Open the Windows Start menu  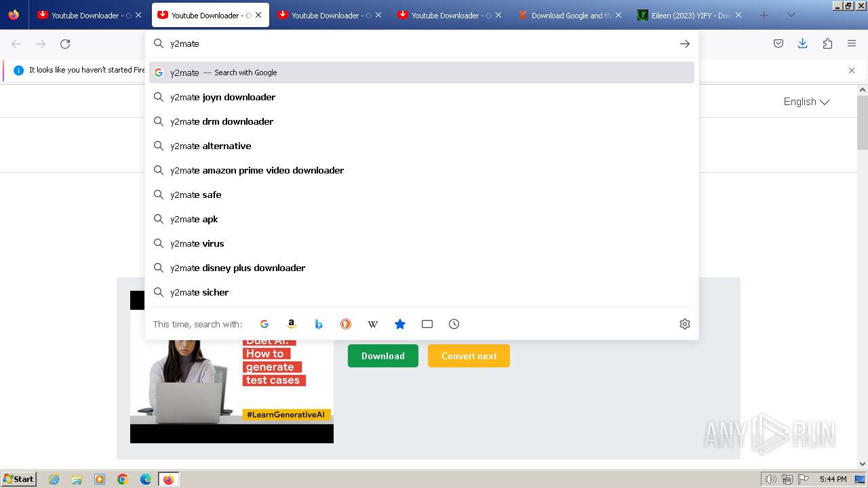18,479
